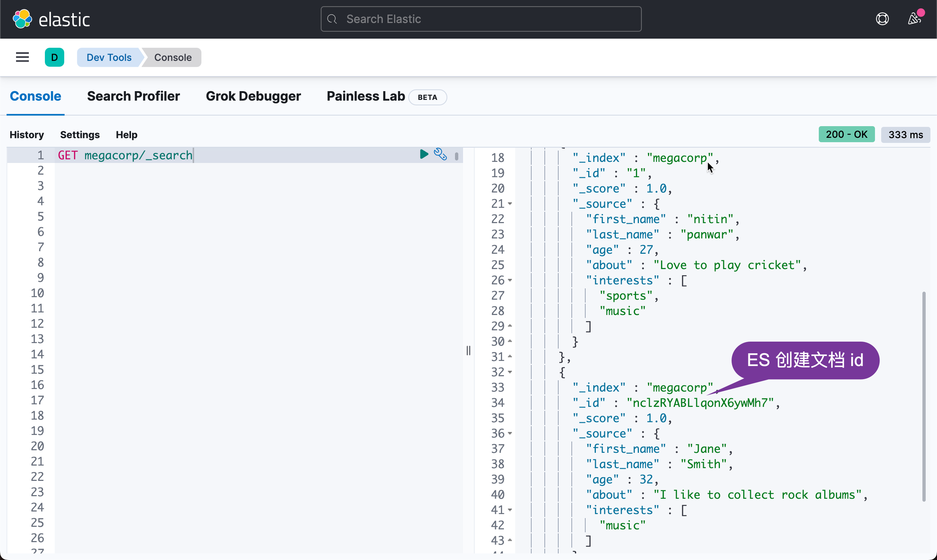937x560 pixels.
Task: Collapse the _source block at line 21
Action: pos(509,203)
